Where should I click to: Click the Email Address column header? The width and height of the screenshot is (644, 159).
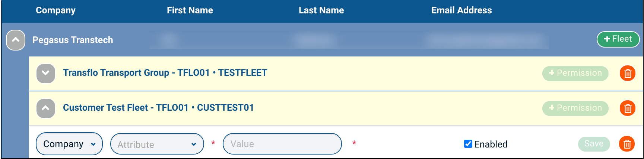461,10
